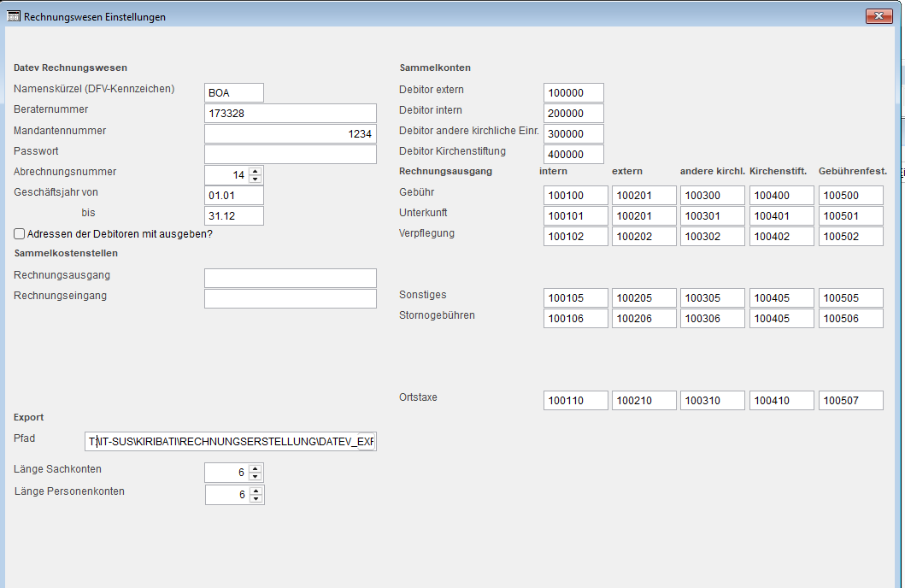Select the Debitor extern account field

(573, 92)
